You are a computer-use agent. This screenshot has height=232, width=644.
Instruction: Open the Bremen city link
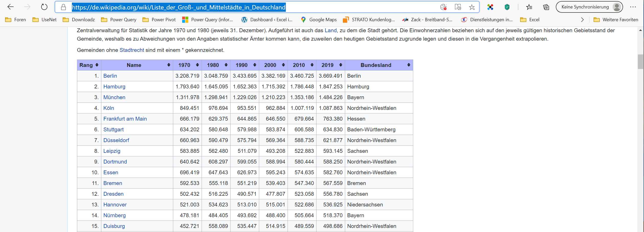tap(113, 183)
